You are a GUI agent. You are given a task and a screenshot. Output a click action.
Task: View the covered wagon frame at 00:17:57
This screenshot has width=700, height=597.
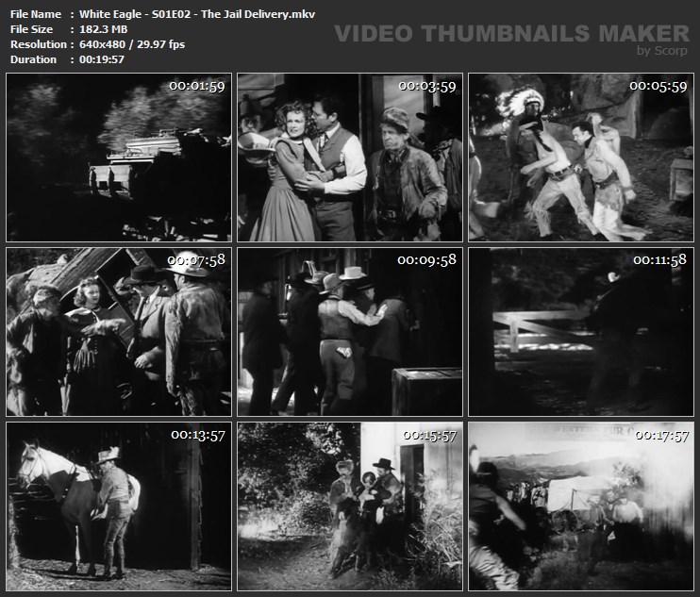pyautogui.click(x=581, y=506)
